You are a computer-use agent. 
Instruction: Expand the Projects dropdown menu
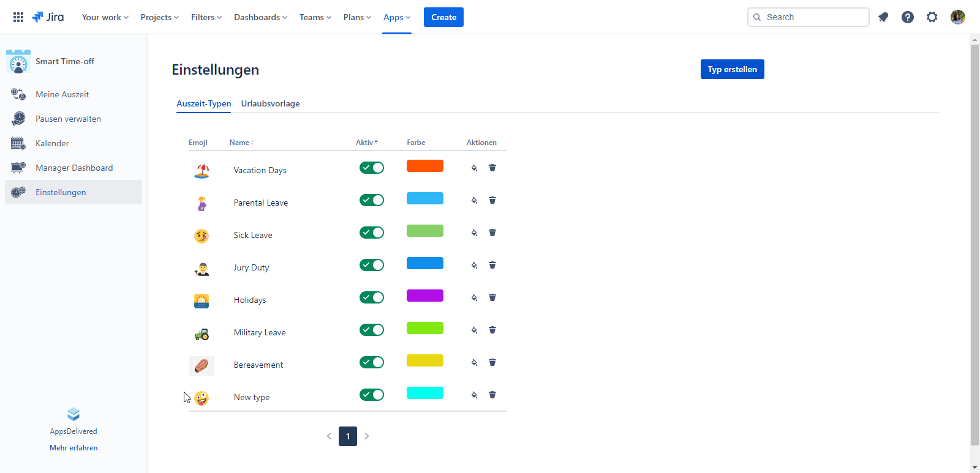(159, 17)
